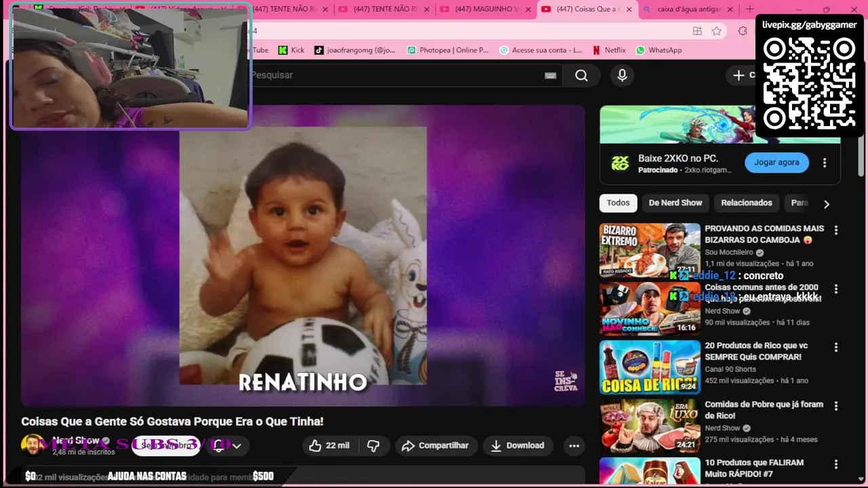Viewport: 868px width, 488px height.
Task: Open notification bell dropdown next to Seja membro
Action: tap(226, 445)
